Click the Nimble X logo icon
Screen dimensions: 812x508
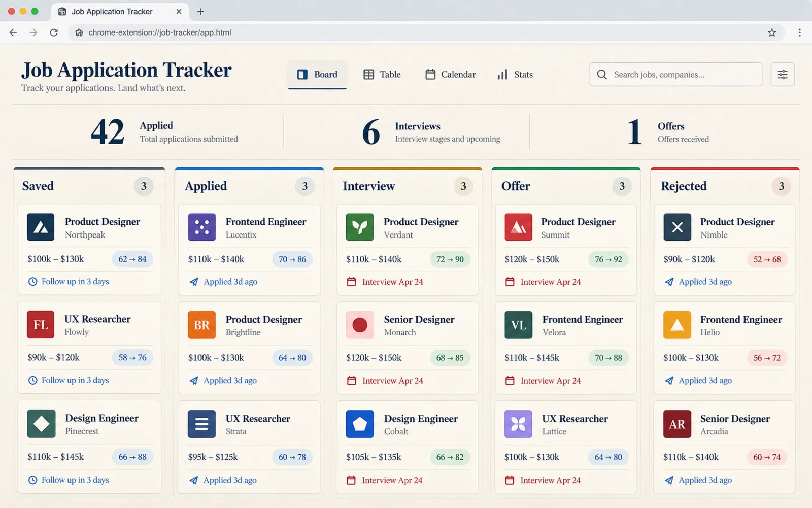tap(677, 227)
